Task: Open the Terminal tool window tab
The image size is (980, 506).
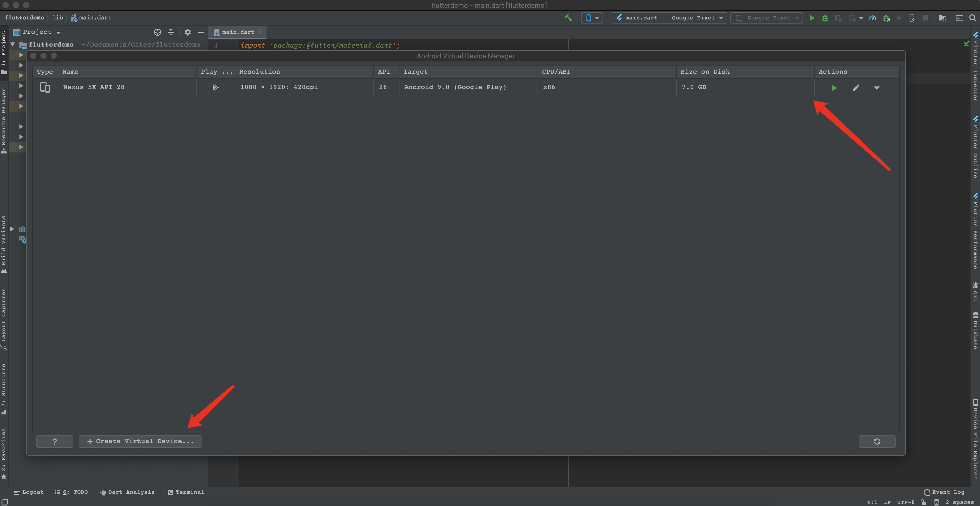Action: tap(186, 492)
